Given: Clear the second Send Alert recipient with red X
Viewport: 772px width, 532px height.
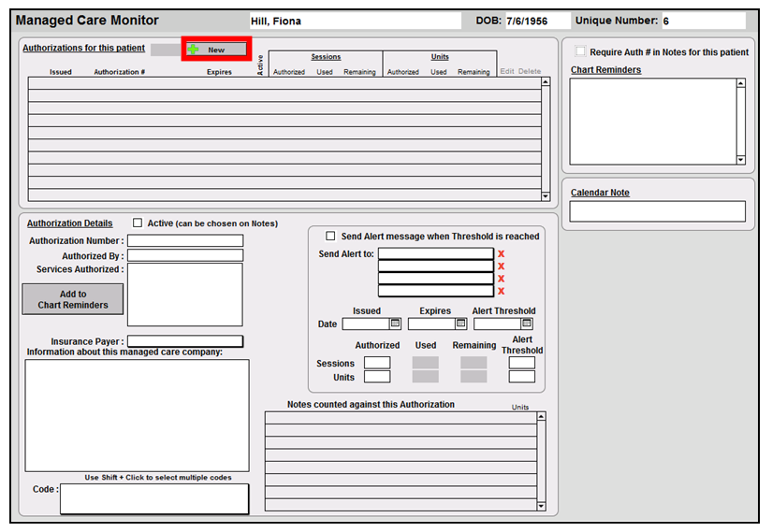Looking at the screenshot, I should point(501,266).
